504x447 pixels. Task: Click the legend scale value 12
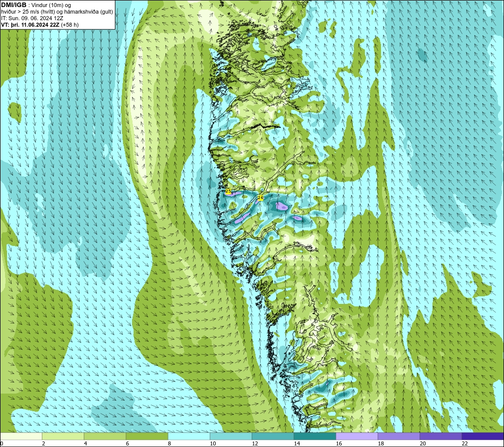click(255, 443)
